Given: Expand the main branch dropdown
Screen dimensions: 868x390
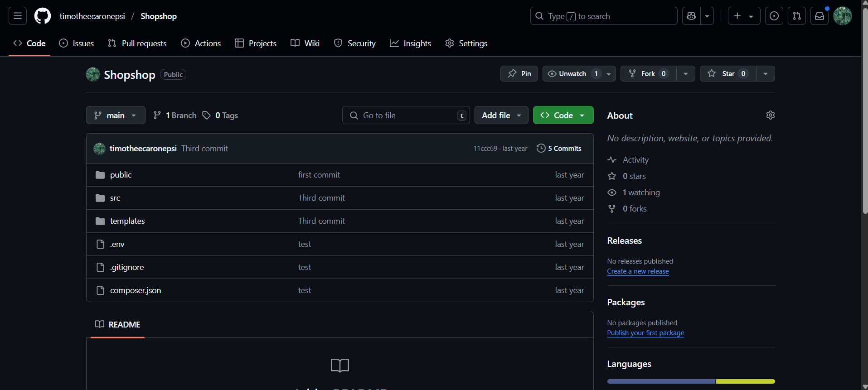Looking at the screenshot, I should click(x=116, y=116).
